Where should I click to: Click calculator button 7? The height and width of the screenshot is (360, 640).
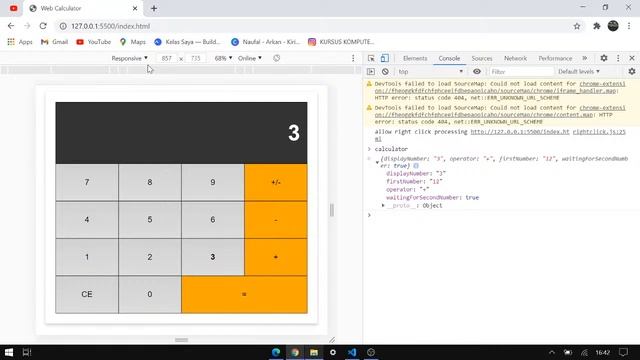coord(87,182)
